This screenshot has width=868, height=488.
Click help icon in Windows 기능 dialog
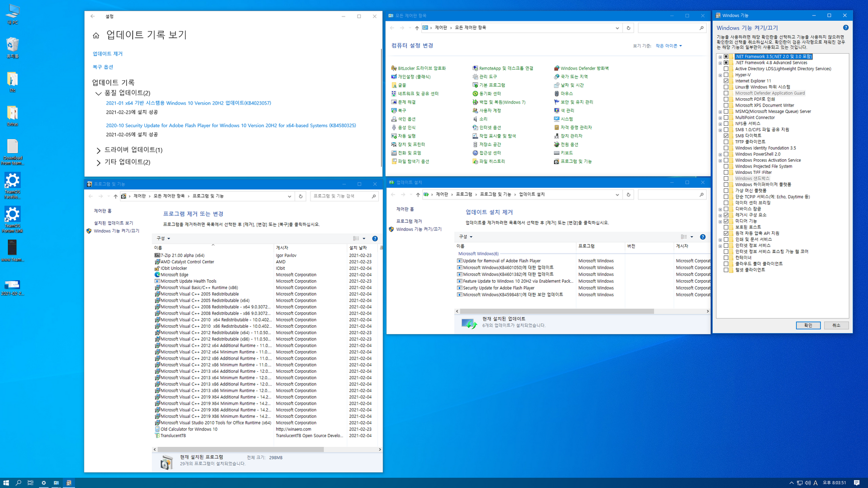845,28
